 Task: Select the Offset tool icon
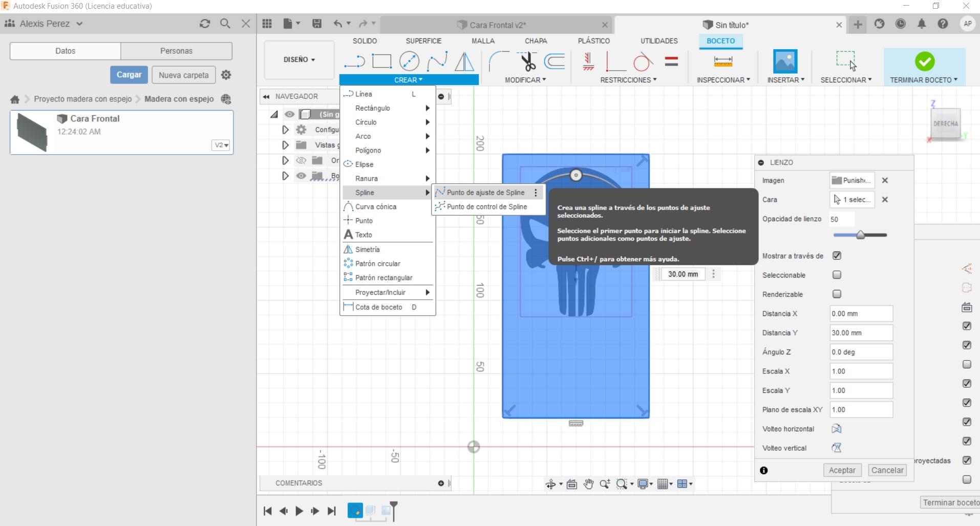coord(555,61)
